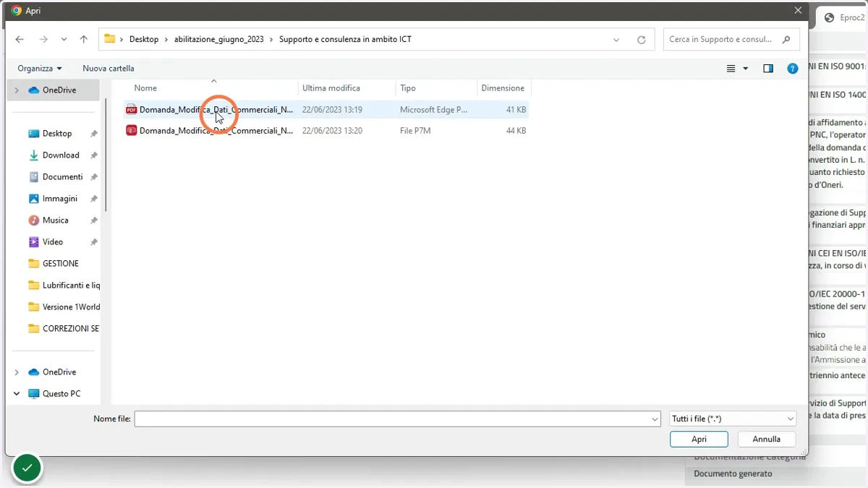The width and height of the screenshot is (868, 488).
Task: Click abilitazione_giugno_2023 breadcrumb segment
Action: click(x=219, y=40)
